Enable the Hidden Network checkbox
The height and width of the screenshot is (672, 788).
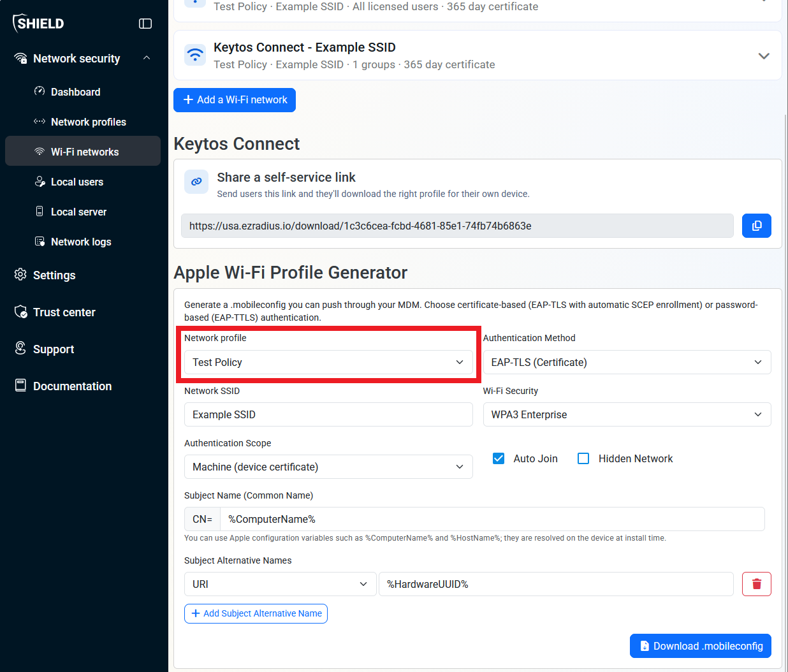(583, 458)
